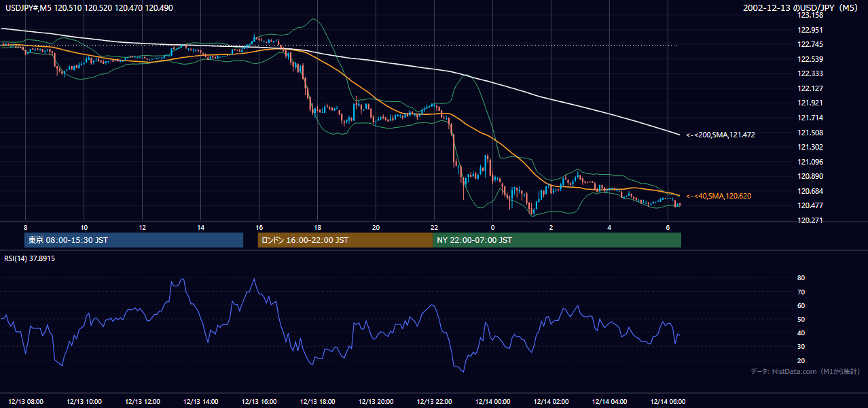Click the 12/14 00:00 date label
The height and width of the screenshot is (408, 868).
pos(493,402)
